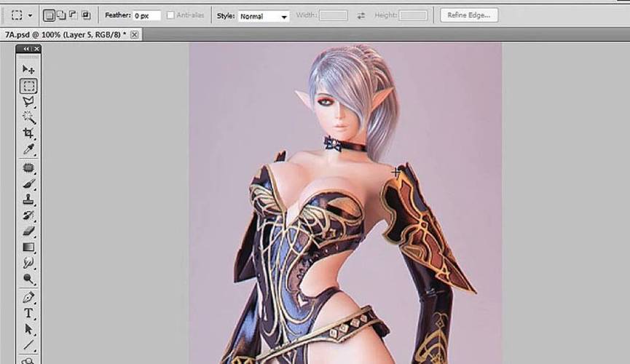The image size is (630, 364).
Task: Click the Refine Edge button
Action: pyautogui.click(x=469, y=15)
